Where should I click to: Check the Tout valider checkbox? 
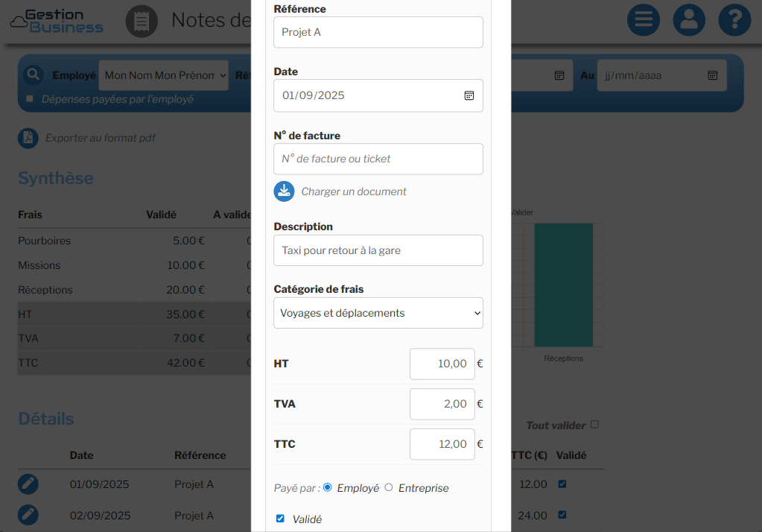click(594, 425)
